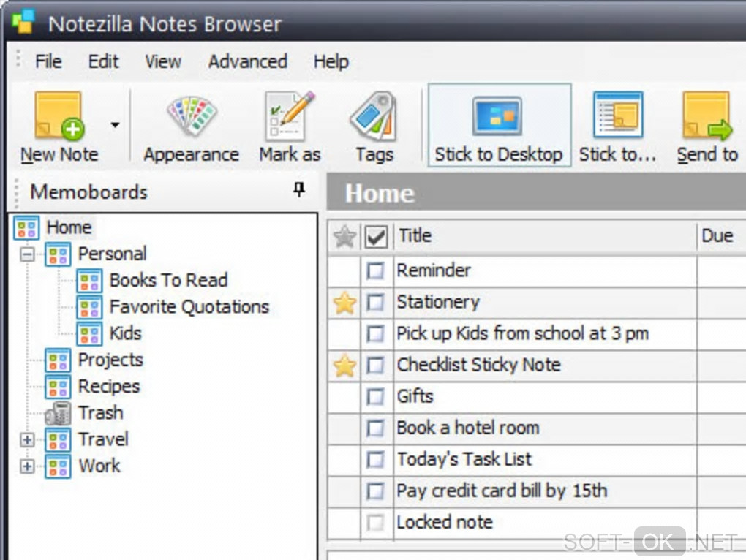Click the Home memoboard icon
Image resolution: width=746 pixels, height=560 pixels.
click(26, 227)
